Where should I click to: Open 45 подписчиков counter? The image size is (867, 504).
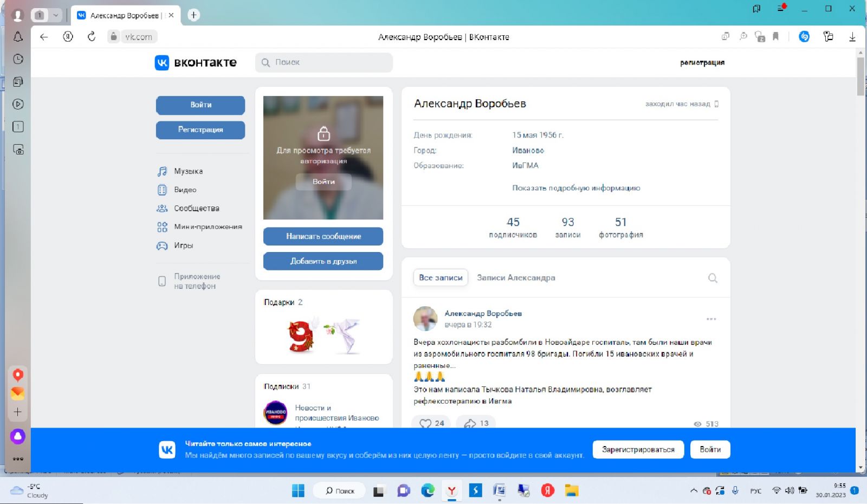pyautogui.click(x=513, y=228)
